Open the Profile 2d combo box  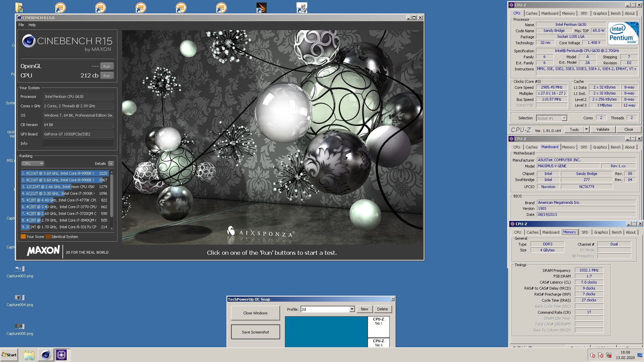pyautogui.click(x=328, y=309)
